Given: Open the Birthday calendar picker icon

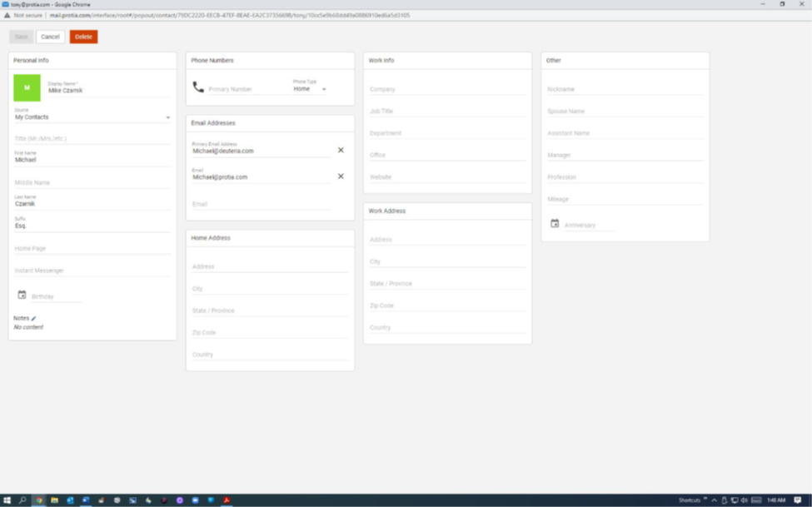Looking at the screenshot, I should coord(22,296).
